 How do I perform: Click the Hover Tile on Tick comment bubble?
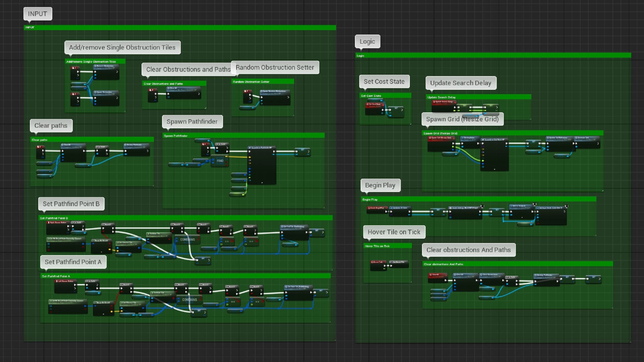pyautogui.click(x=394, y=232)
